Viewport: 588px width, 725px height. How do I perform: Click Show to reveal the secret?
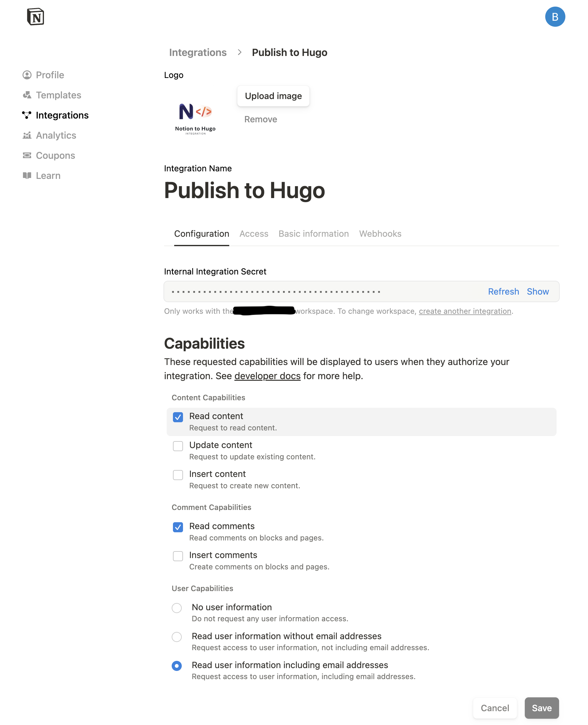point(537,291)
